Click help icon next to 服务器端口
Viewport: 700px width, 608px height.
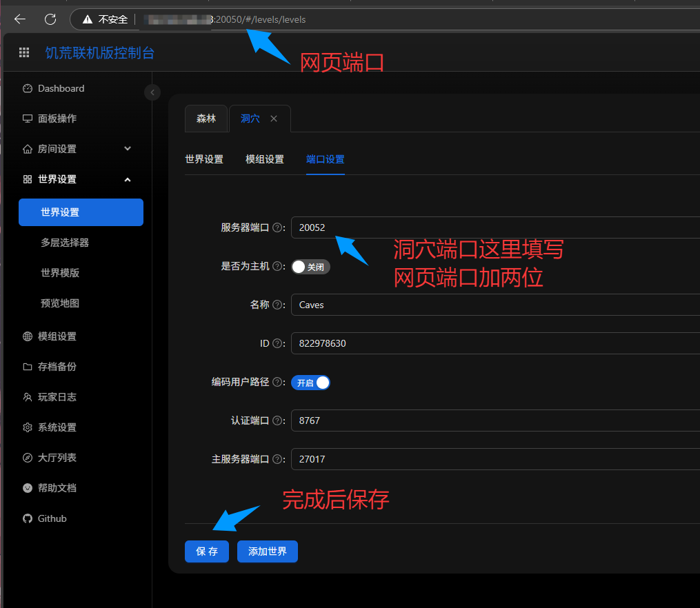[277, 227]
